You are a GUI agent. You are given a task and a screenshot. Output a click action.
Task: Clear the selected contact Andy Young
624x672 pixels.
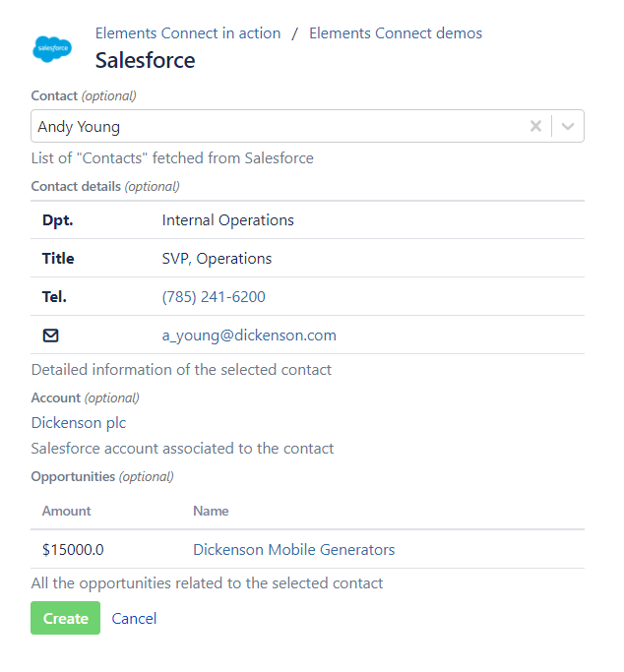(x=535, y=126)
